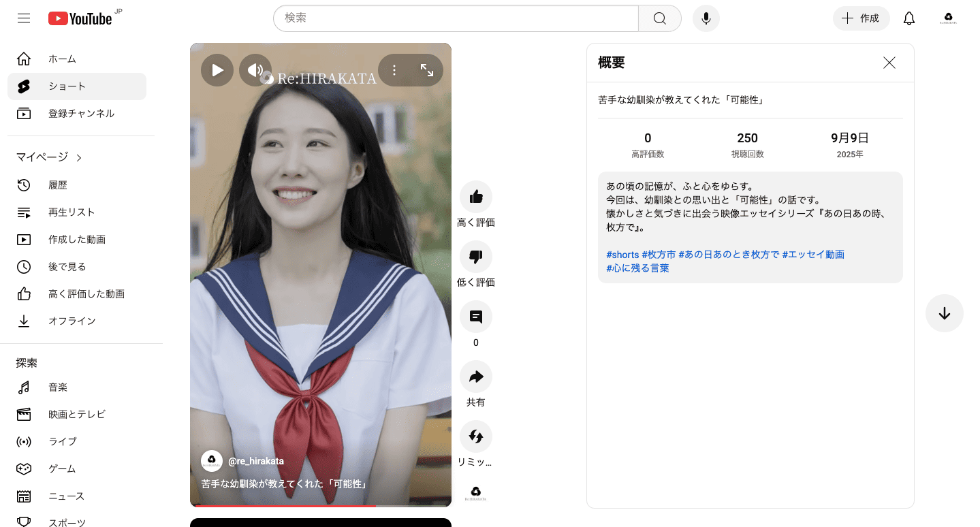The height and width of the screenshot is (527, 980).
Task: Start a voice search with the microphone
Action: (x=706, y=18)
